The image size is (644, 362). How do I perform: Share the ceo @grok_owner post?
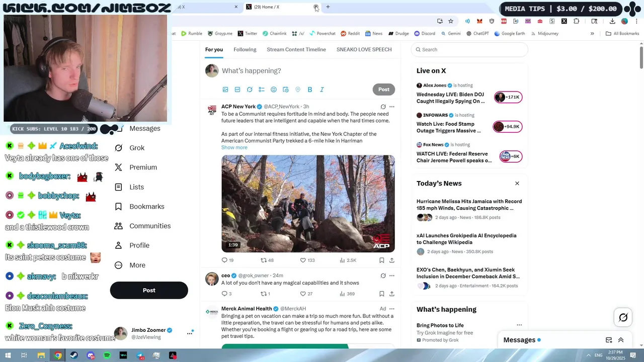click(392, 294)
